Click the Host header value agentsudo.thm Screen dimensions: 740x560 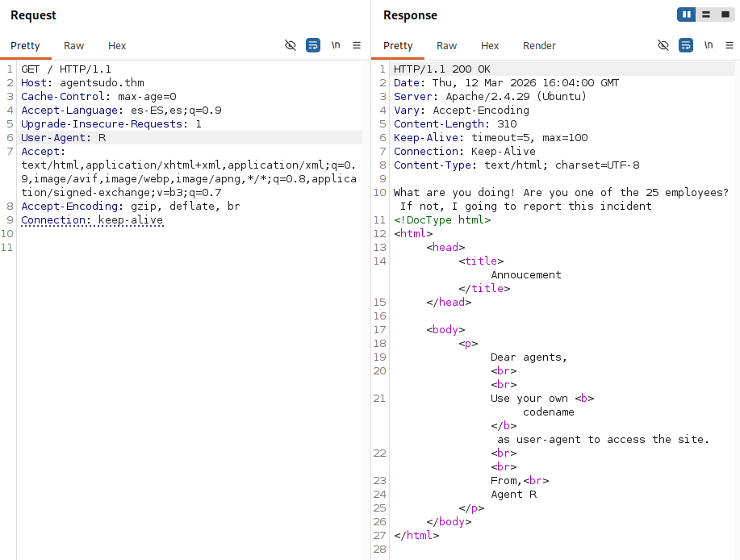(102, 83)
